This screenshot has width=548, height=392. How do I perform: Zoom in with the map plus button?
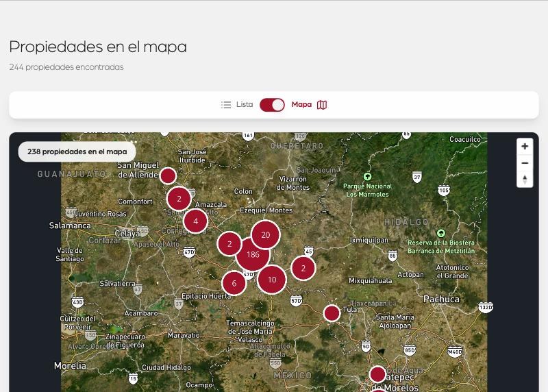click(x=525, y=147)
